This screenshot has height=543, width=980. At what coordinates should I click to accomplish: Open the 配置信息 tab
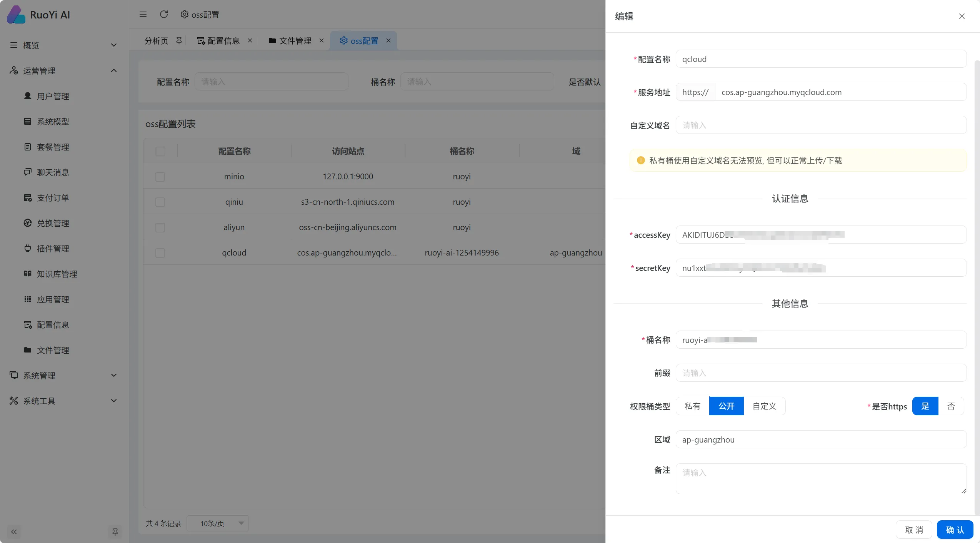[223, 40]
